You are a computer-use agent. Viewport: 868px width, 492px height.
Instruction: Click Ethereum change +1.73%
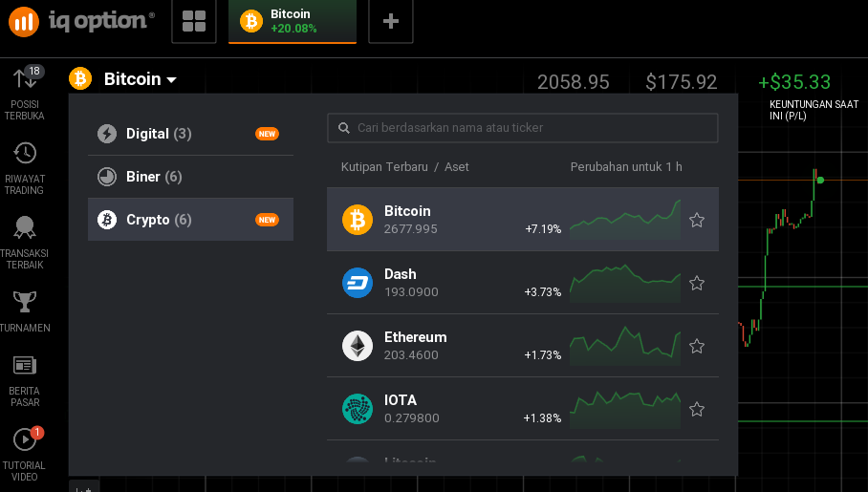click(543, 355)
